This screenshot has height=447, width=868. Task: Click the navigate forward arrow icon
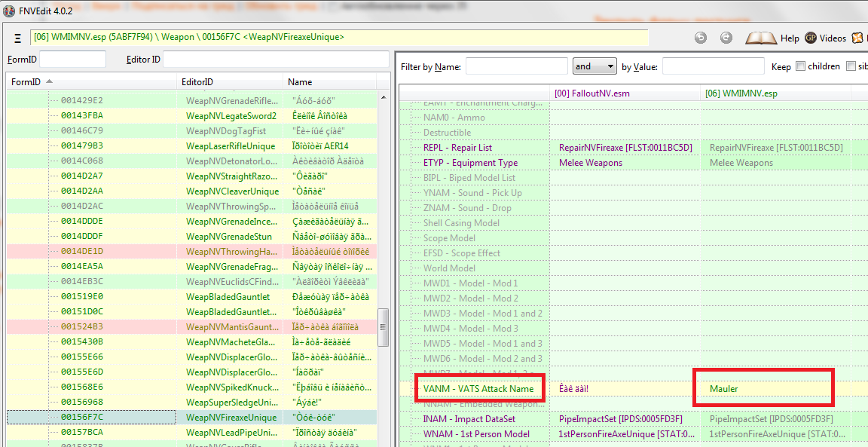tap(726, 38)
